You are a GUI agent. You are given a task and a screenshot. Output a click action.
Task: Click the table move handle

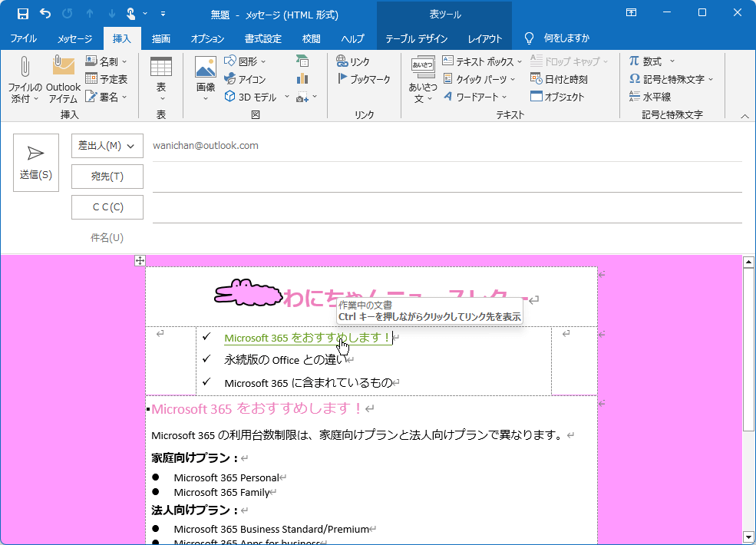(140, 261)
